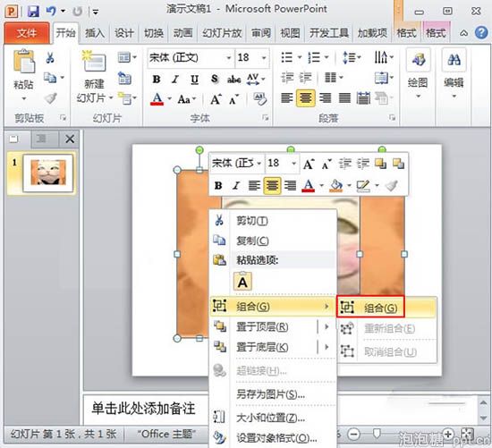The height and width of the screenshot is (448, 492).
Task: Click the Save icon in quick access toolbar
Action: (33, 12)
